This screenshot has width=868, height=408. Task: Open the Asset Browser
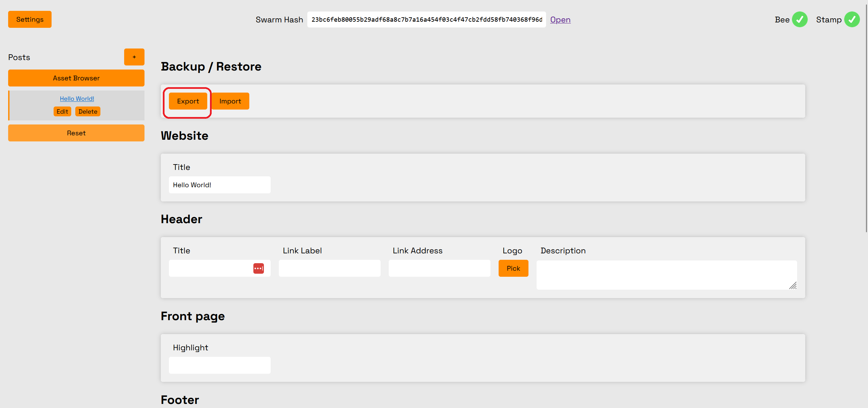(76, 78)
